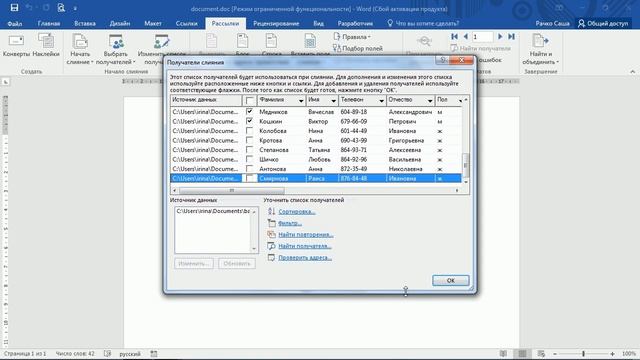Select the data source path list item
Screen dimensions: 640x360
213,211
